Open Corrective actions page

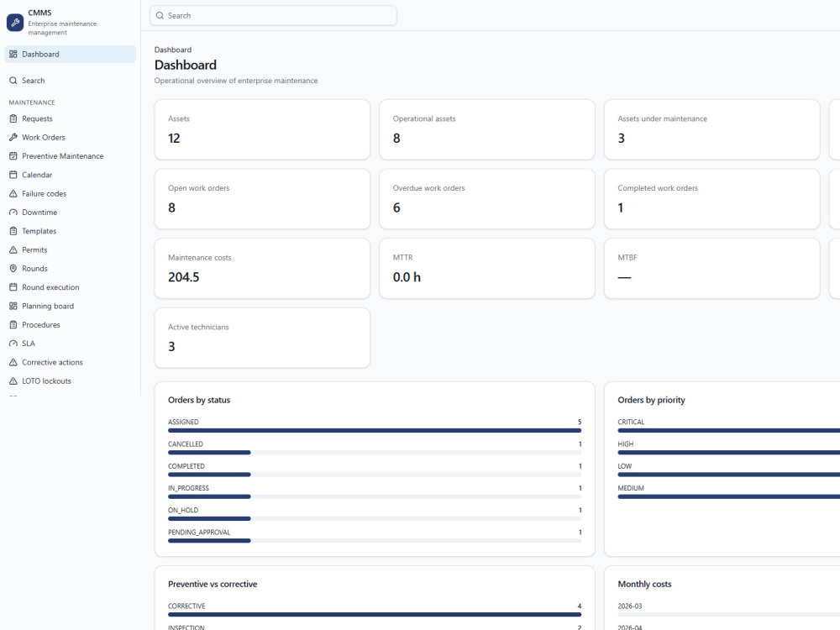point(71,362)
